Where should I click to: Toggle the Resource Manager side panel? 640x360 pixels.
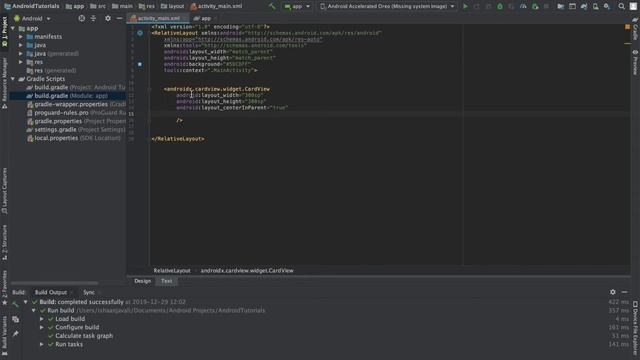[x=4, y=83]
